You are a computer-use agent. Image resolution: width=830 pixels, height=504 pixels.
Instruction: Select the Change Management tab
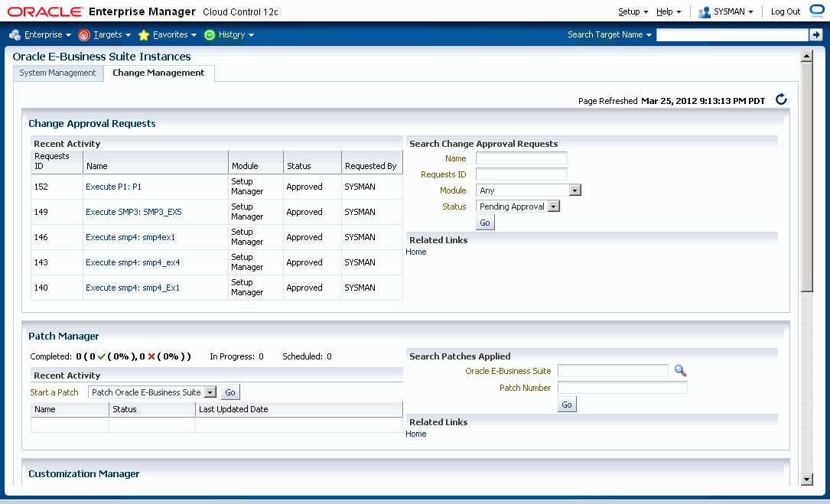coord(159,73)
